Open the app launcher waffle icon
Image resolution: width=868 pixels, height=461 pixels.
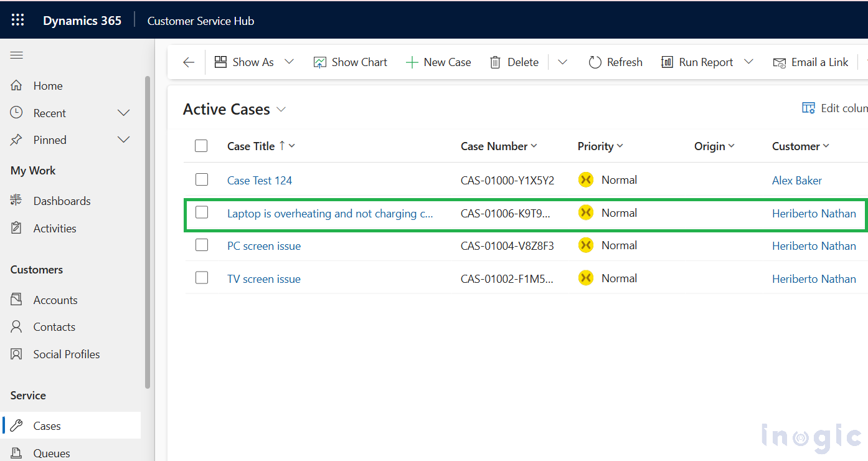click(17, 21)
